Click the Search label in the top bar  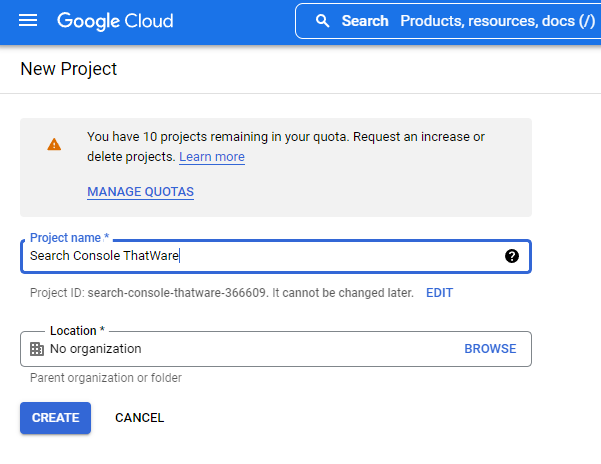tap(365, 21)
